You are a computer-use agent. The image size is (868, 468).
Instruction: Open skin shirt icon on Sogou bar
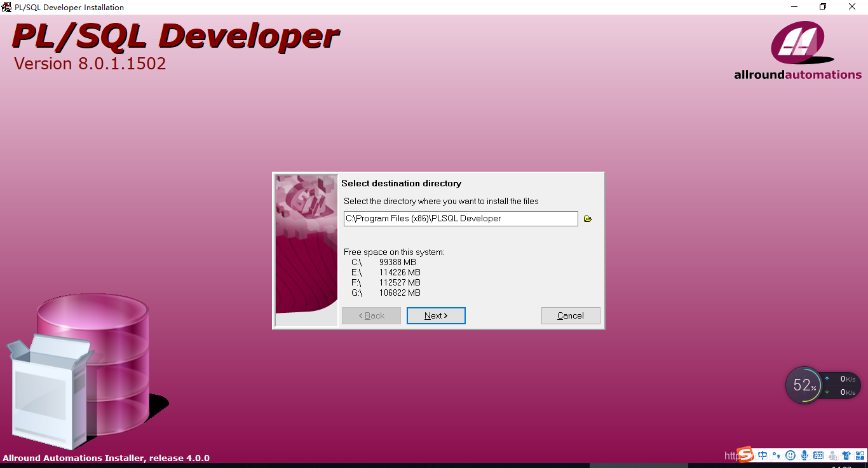pos(846,455)
